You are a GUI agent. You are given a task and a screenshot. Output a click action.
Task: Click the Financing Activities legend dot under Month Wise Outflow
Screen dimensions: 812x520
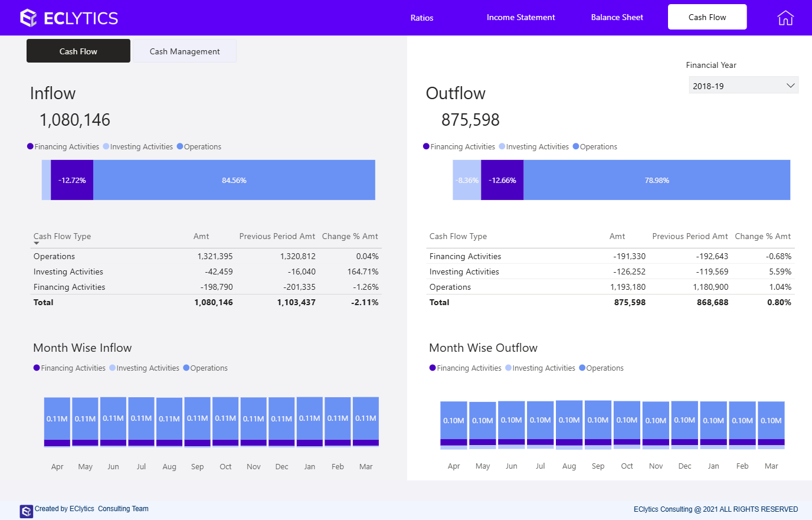(431, 367)
